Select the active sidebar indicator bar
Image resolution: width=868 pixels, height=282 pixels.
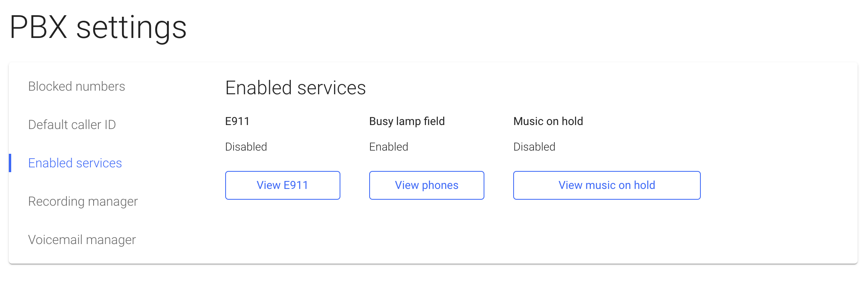10,163
